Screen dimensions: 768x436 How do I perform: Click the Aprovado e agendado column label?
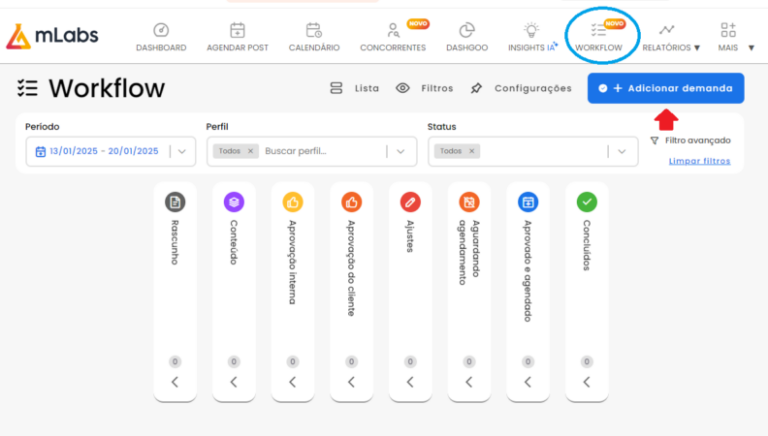tap(528, 271)
